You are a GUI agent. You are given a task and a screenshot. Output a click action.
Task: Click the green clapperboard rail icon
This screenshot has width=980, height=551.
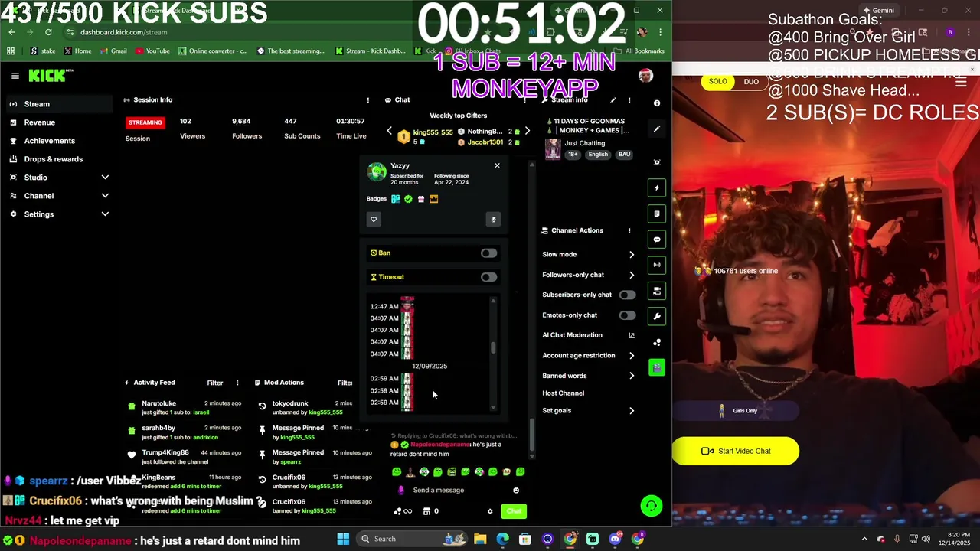click(x=657, y=368)
